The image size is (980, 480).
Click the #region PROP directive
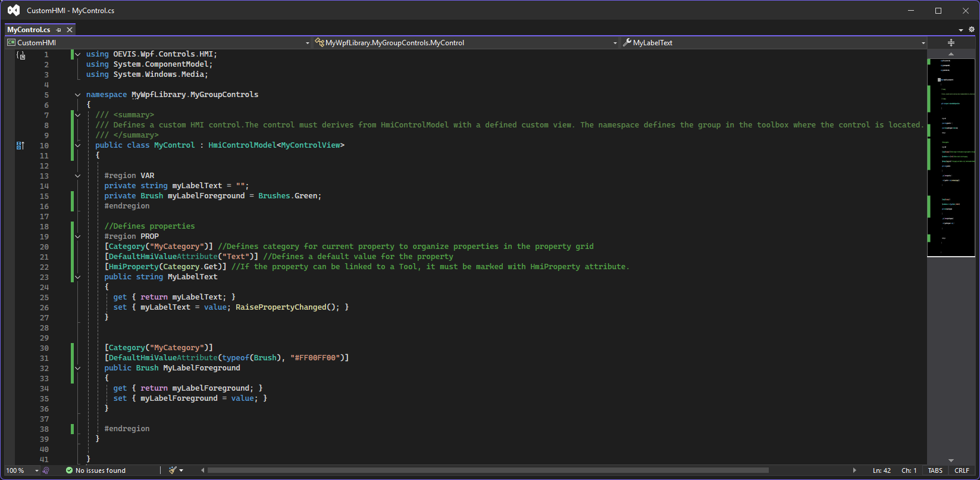point(131,236)
